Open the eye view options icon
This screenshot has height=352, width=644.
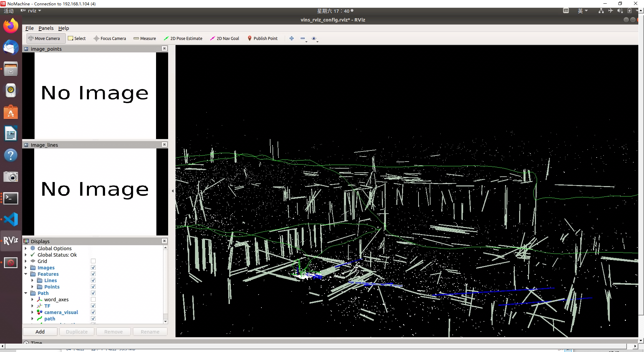point(314,38)
